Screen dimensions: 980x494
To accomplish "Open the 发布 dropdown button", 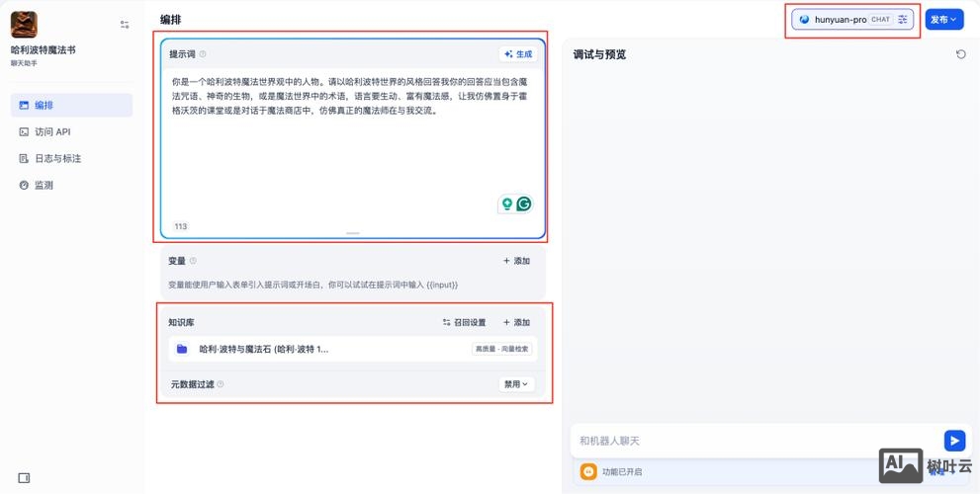I will coord(944,20).
